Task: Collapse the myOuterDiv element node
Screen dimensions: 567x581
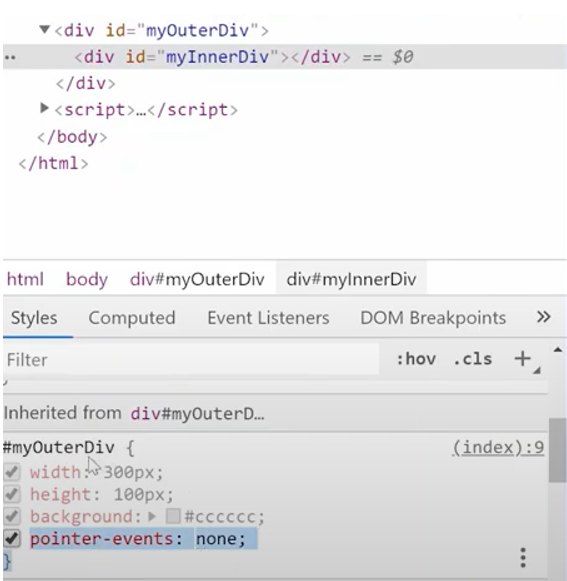Action: pyautogui.click(x=44, y=29)
